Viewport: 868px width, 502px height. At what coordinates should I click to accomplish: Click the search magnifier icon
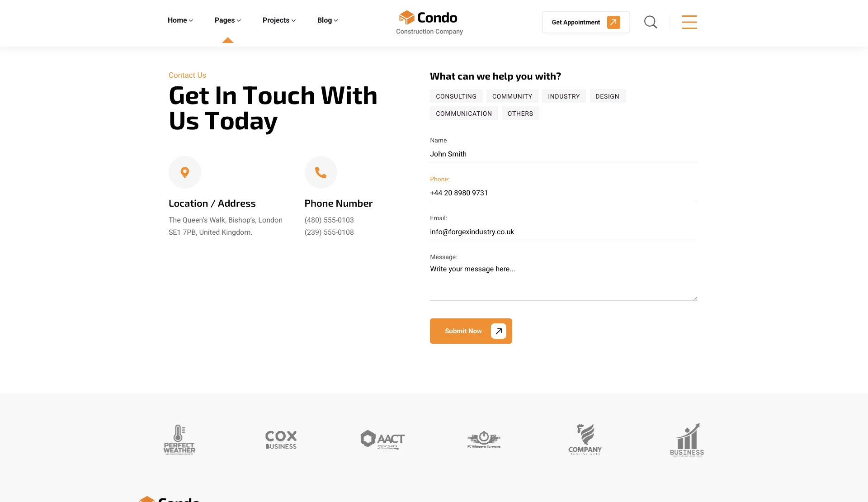pyautogui.click(x=650, y=22)
